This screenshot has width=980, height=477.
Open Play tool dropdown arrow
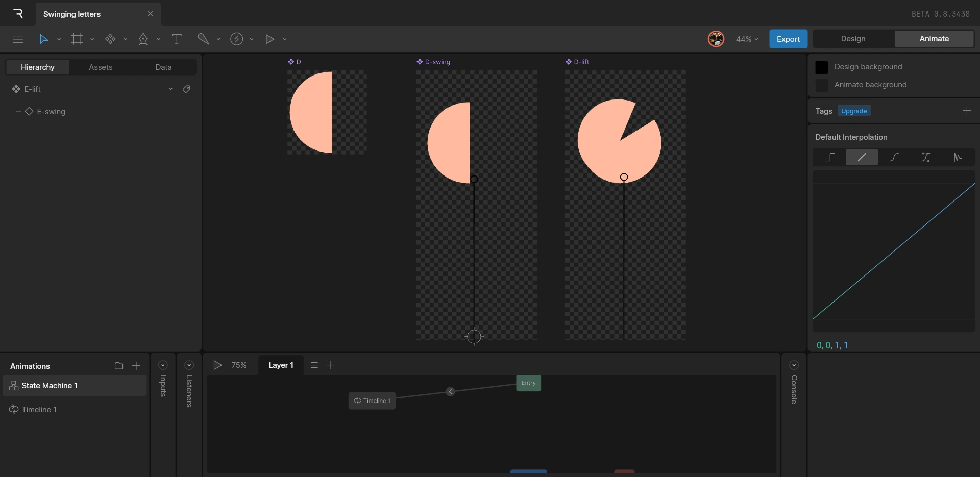pyautogui.click(x=284, y=39)
